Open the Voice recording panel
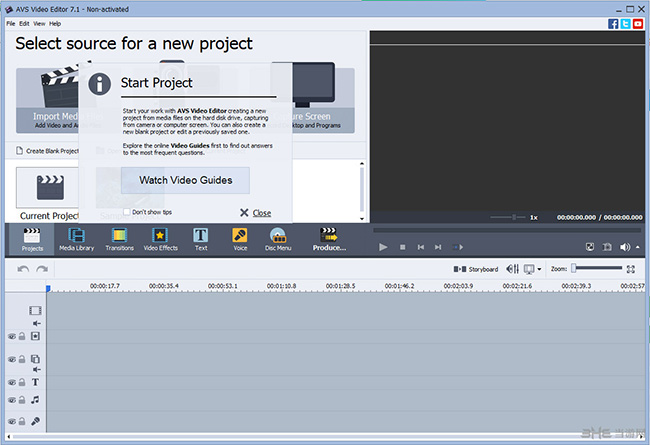 [240, 239]
